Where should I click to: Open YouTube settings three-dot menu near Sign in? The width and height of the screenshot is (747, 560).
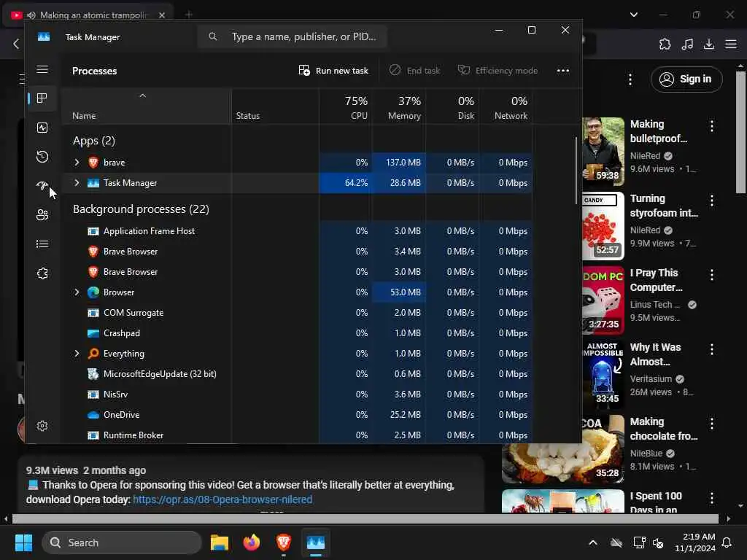pos(630,79)
